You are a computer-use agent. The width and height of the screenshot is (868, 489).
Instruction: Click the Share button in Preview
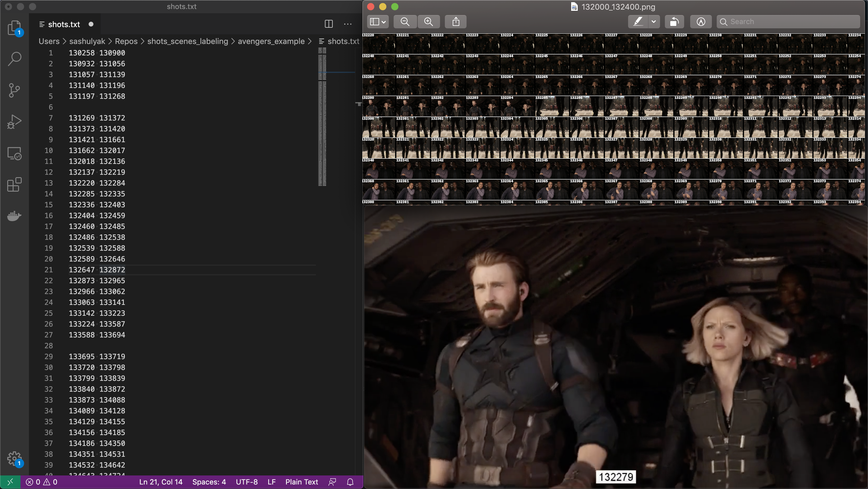click(456, 22)
